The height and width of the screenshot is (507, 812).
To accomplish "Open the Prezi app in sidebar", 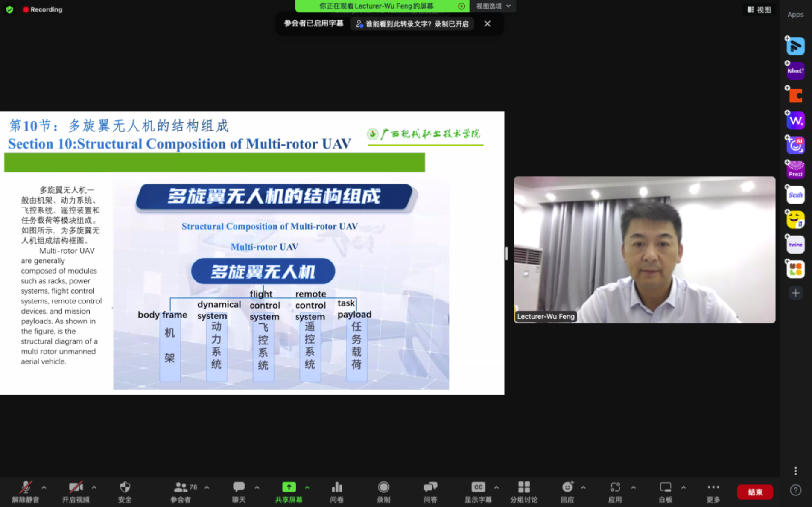I will point(795,170).
